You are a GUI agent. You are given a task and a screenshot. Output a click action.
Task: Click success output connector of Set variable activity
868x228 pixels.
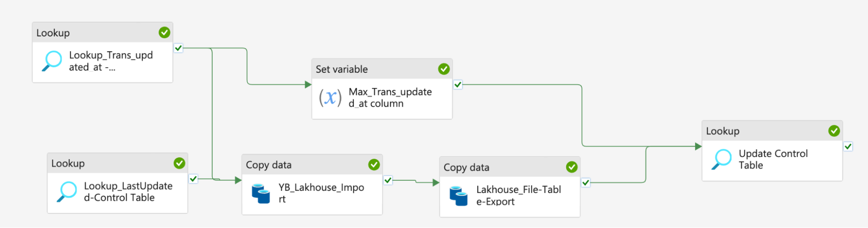tap(458, 85)
